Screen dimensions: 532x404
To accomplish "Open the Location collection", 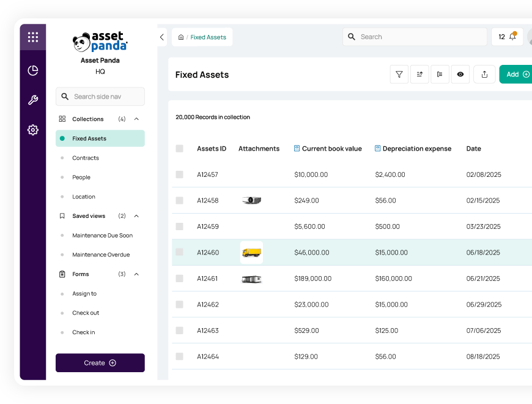I will [83, 196].
